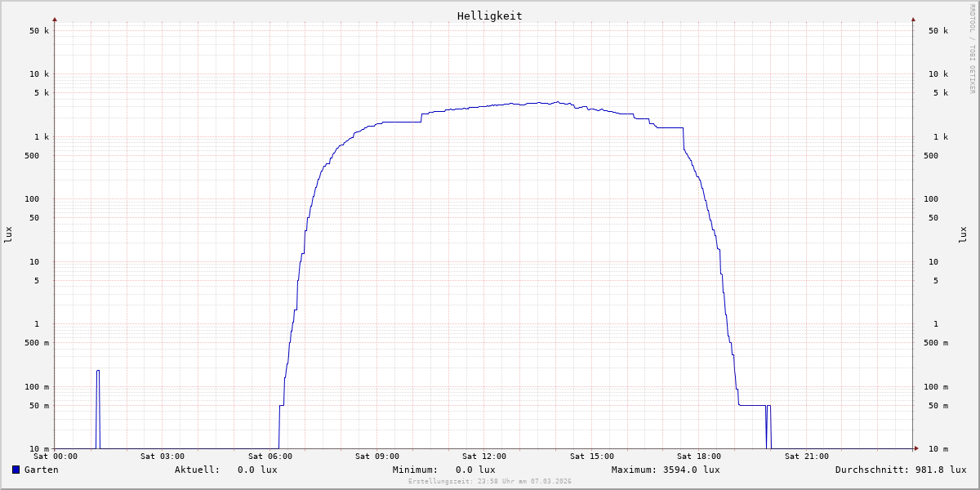
Task: Click the right-side lux axis title
Action: (963, 234)
